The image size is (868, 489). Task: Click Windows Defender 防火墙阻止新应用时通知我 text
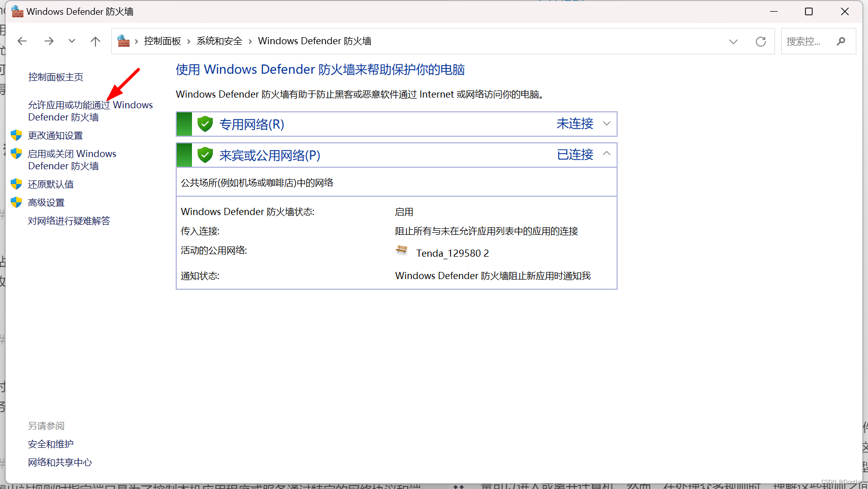tap(493, 276)
